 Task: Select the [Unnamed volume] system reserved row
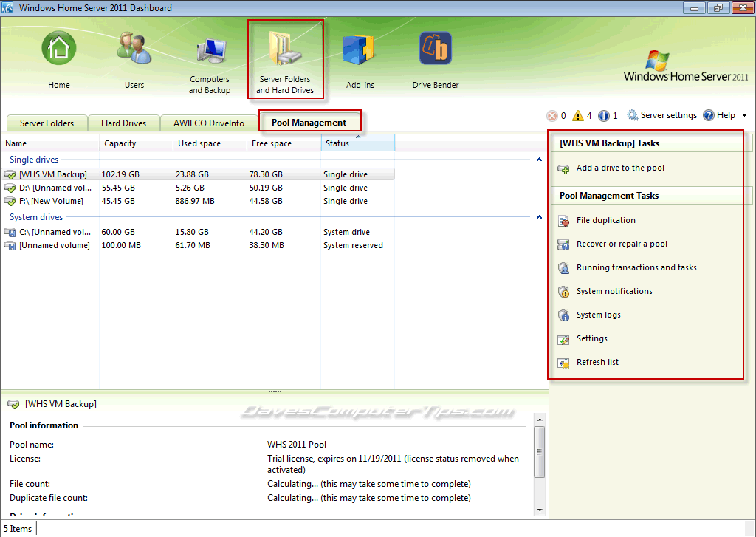click(x=198, y=245)
